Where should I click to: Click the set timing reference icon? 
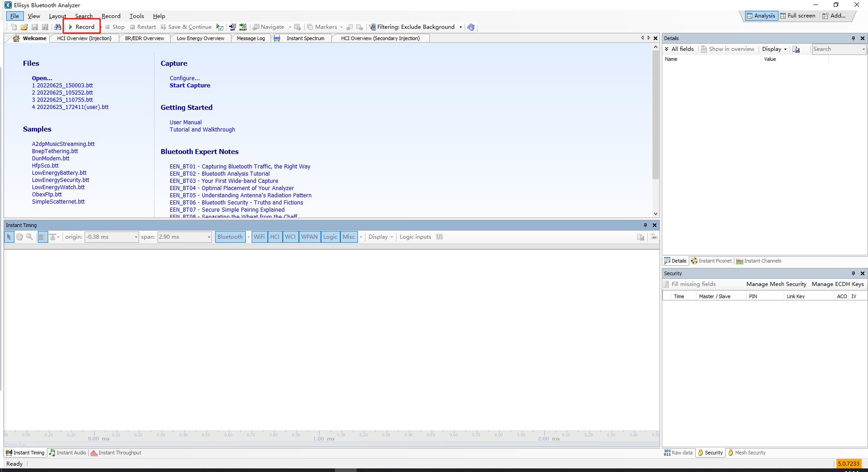(x=233, y=27)
